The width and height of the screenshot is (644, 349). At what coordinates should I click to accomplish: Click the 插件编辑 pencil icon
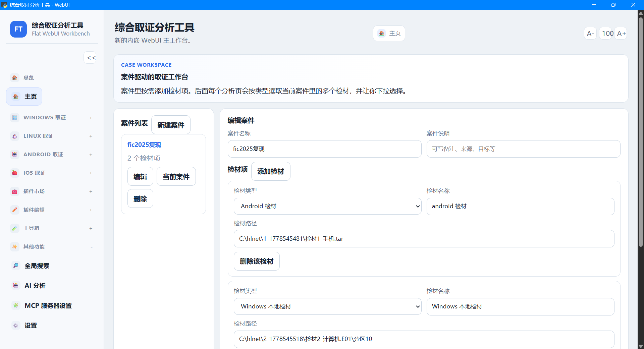click(x=15, y=210)
